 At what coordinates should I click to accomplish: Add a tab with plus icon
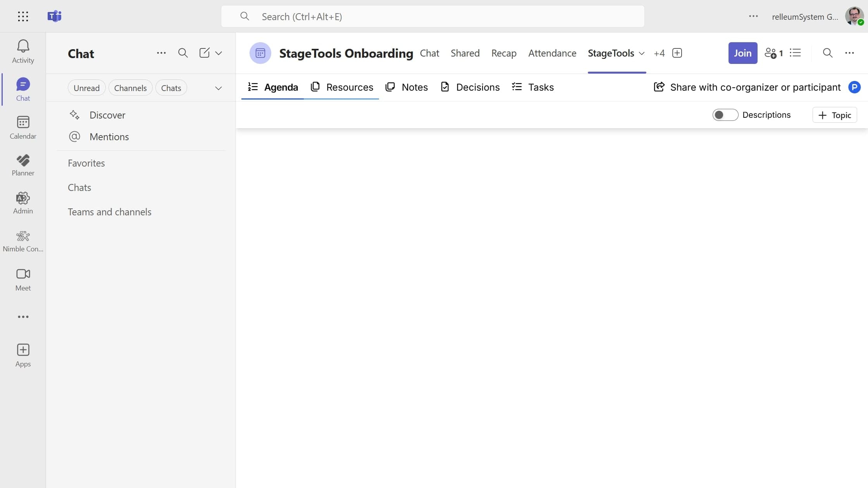tap(677, 53)
